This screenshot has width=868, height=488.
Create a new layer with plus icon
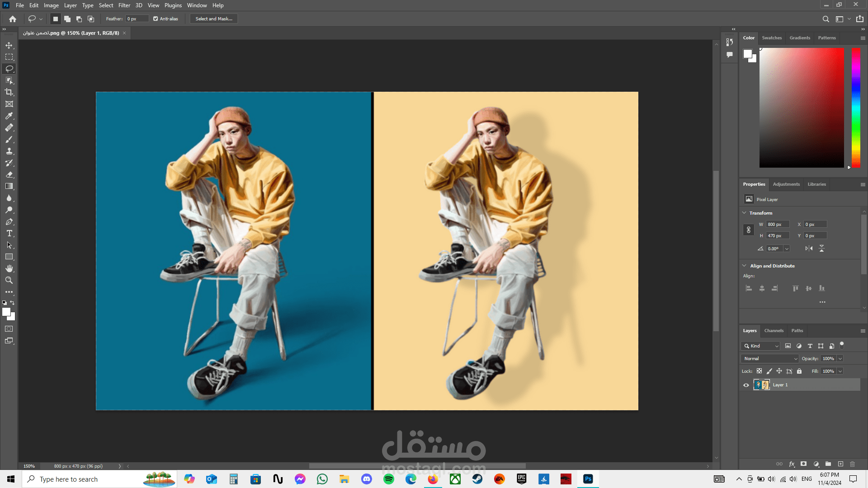(840, 464)
